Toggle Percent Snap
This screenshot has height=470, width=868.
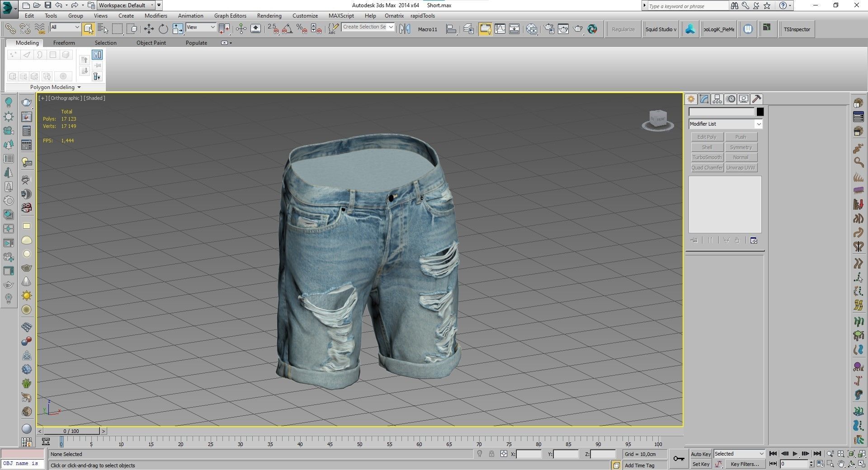click(x=302, y=29)
